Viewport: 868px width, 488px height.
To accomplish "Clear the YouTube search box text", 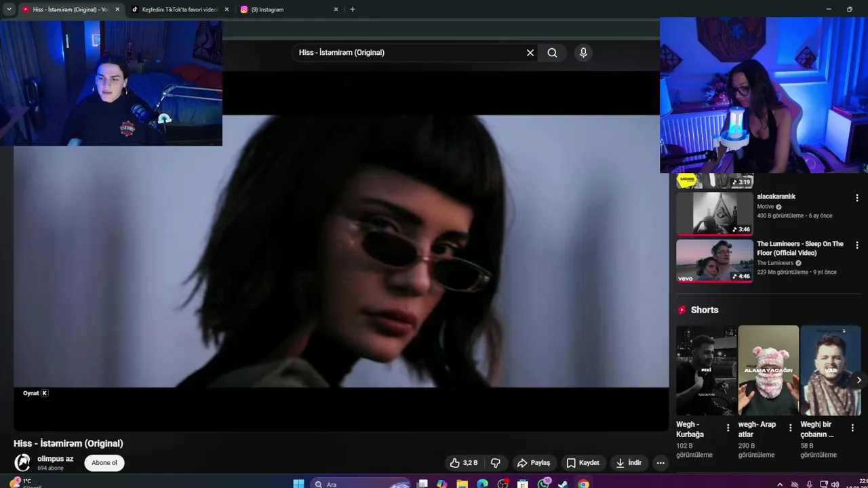I will (x=530, y=53).
